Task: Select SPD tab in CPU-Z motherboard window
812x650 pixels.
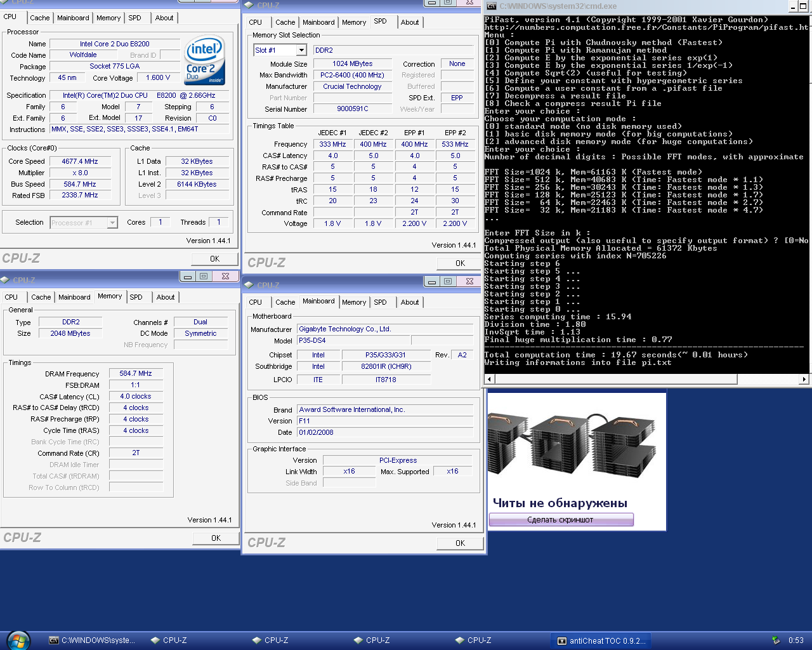Action: [381, 302]
